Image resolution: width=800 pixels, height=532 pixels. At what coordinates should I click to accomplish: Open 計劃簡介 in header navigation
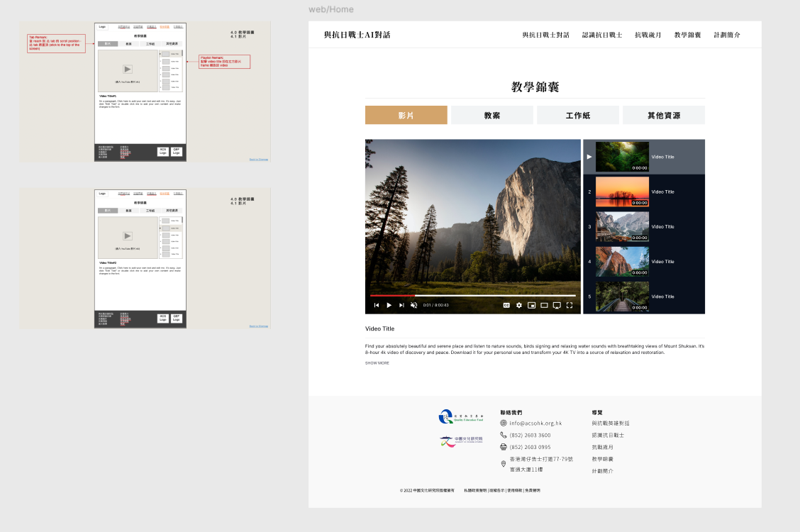tap(726, 35)
